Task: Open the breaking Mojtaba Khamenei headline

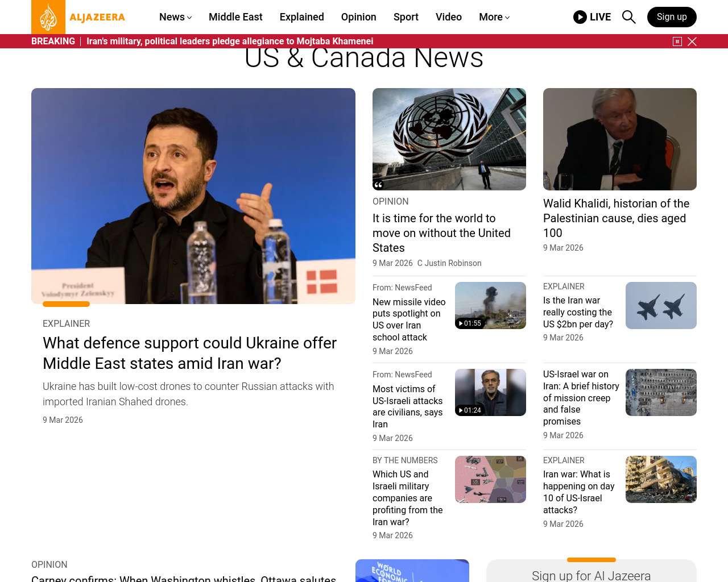Action: tap(230, 41)
